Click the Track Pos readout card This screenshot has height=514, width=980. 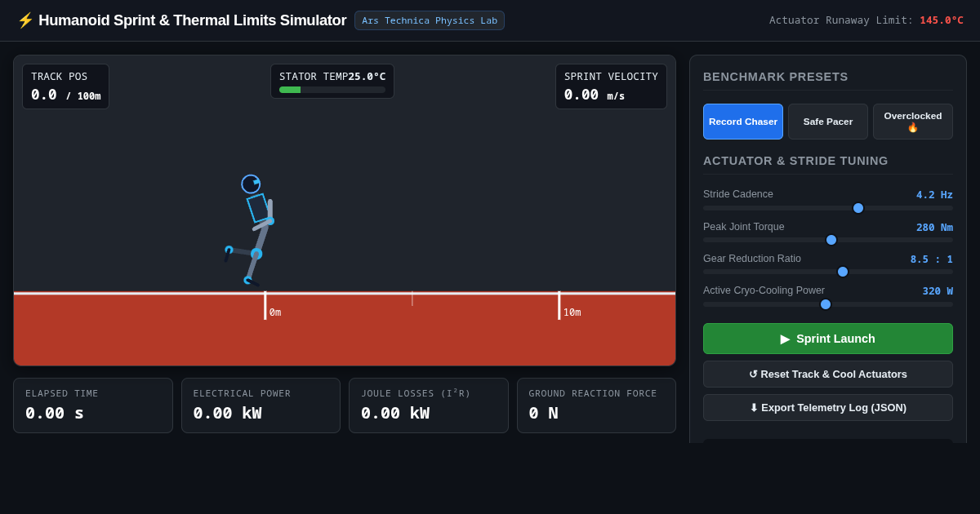coord(65,86)
